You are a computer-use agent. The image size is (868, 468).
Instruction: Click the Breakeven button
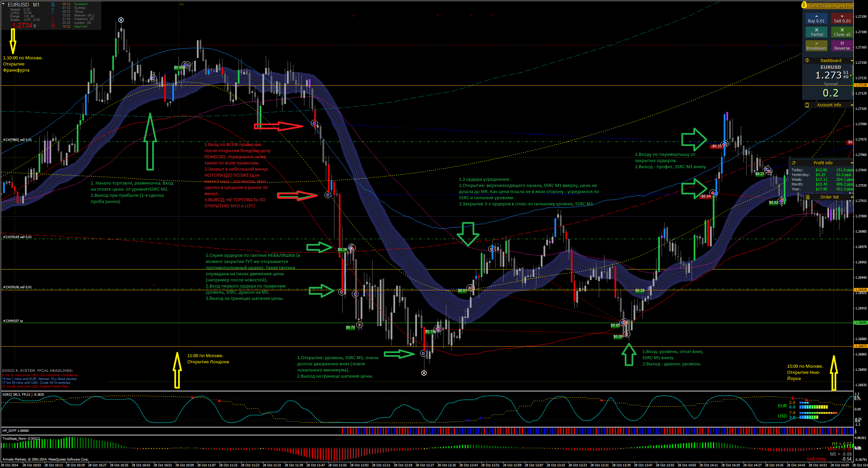tap(816, 46)
